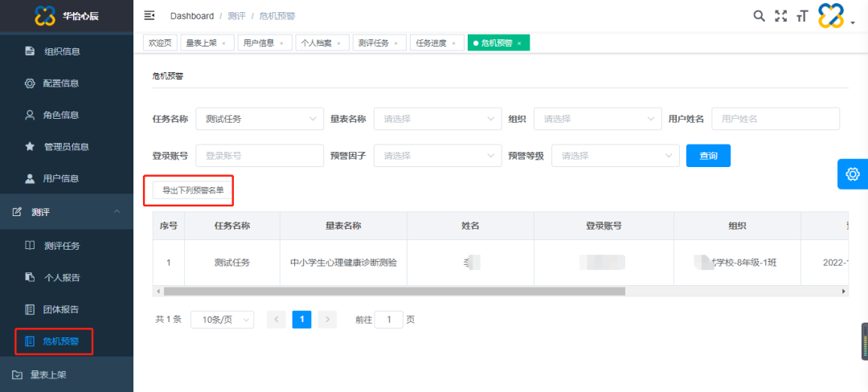Select page 1 in pagination
The image size is (868, 392).
[x=301, y=319]
